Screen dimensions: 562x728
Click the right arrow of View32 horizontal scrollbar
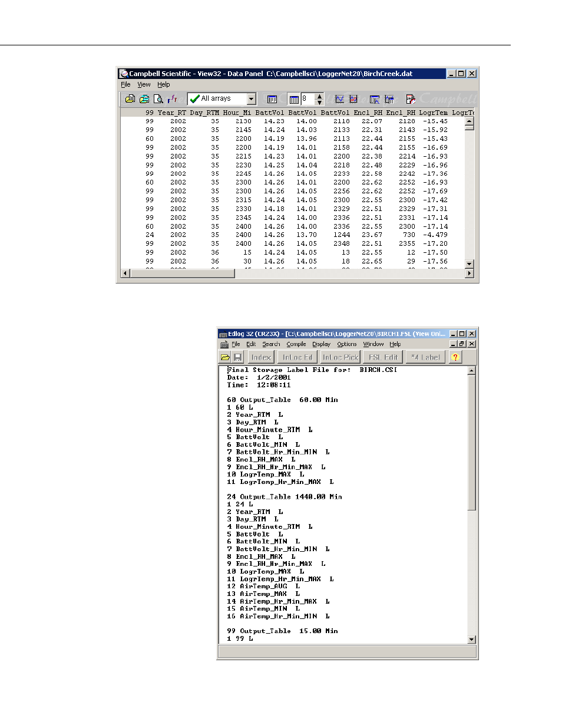[x=470, y=274]
